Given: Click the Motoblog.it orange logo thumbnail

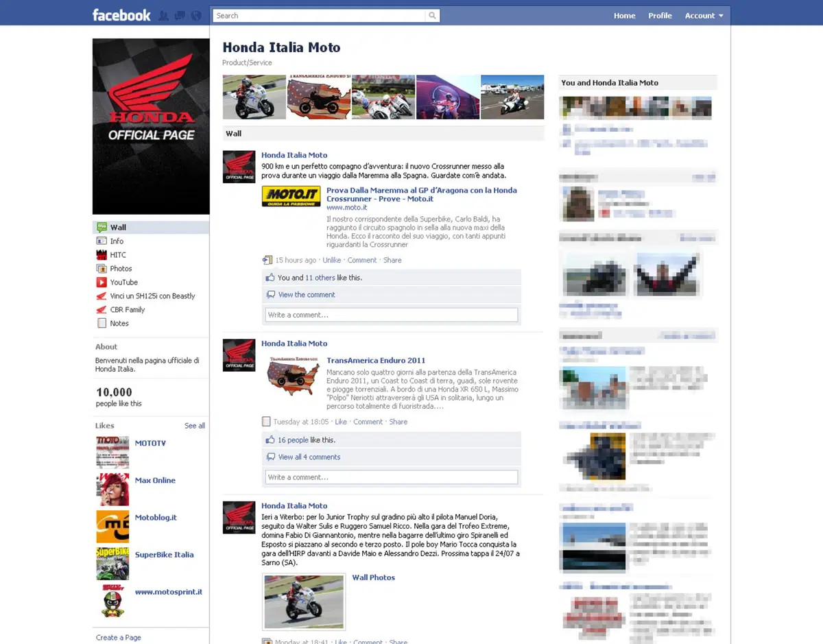Looking at the screenshot, I should point(112,526).
